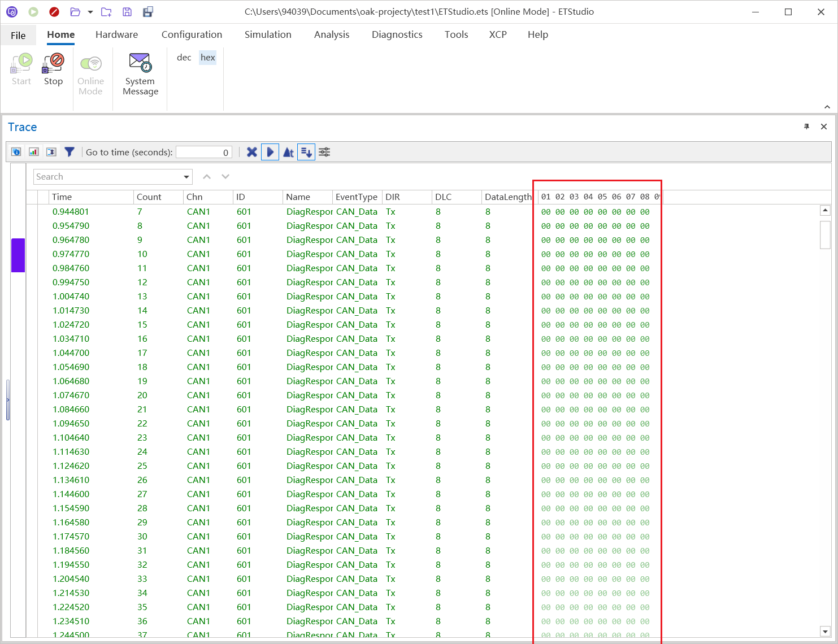Open the File menu
The height and width of the screenshot is (644, 838).
[18, 35]
